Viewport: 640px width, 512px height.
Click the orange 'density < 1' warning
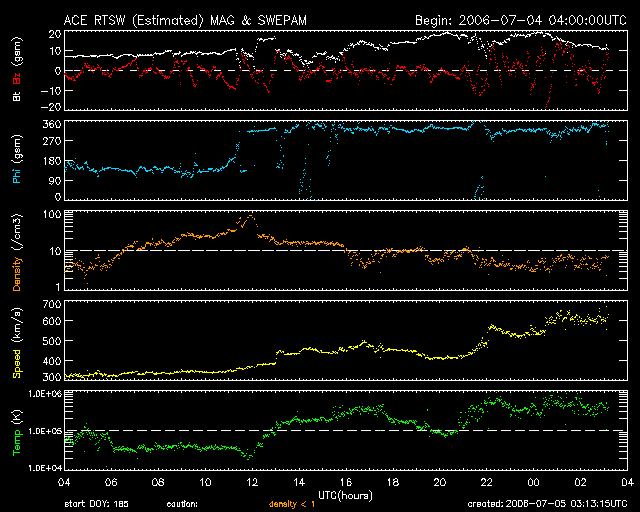tap(292, 504)
